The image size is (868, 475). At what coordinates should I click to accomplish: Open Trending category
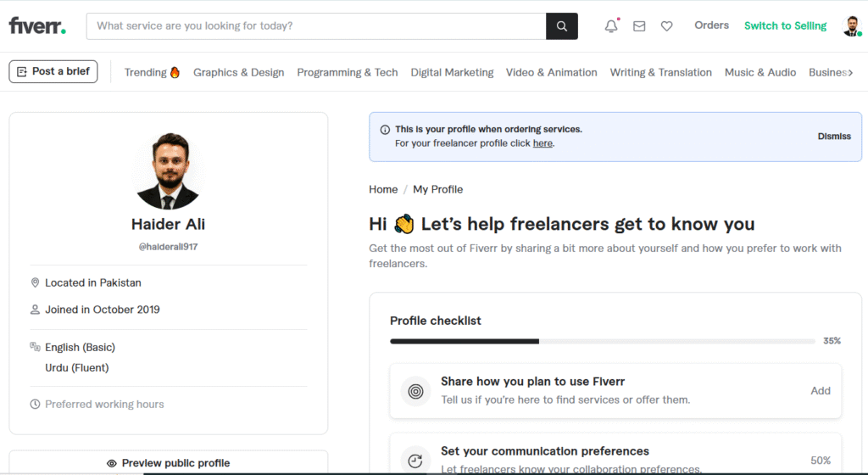152,72
